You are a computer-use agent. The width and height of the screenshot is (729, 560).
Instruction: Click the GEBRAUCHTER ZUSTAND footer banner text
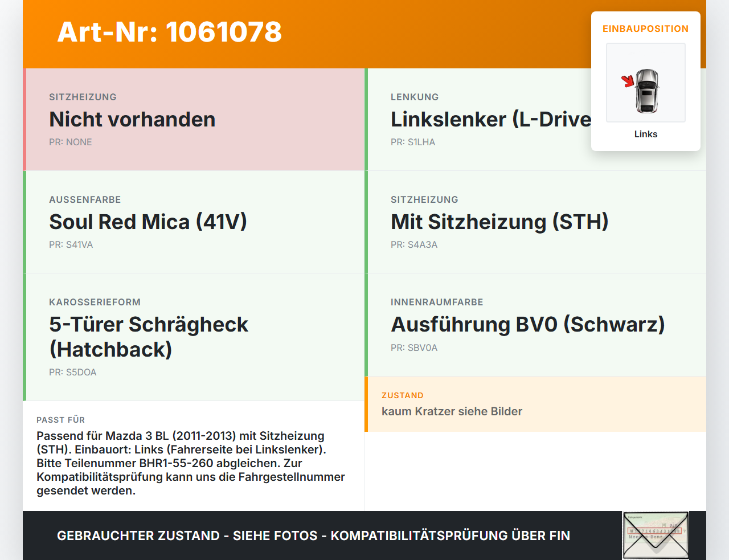click(x=313, y=536)
